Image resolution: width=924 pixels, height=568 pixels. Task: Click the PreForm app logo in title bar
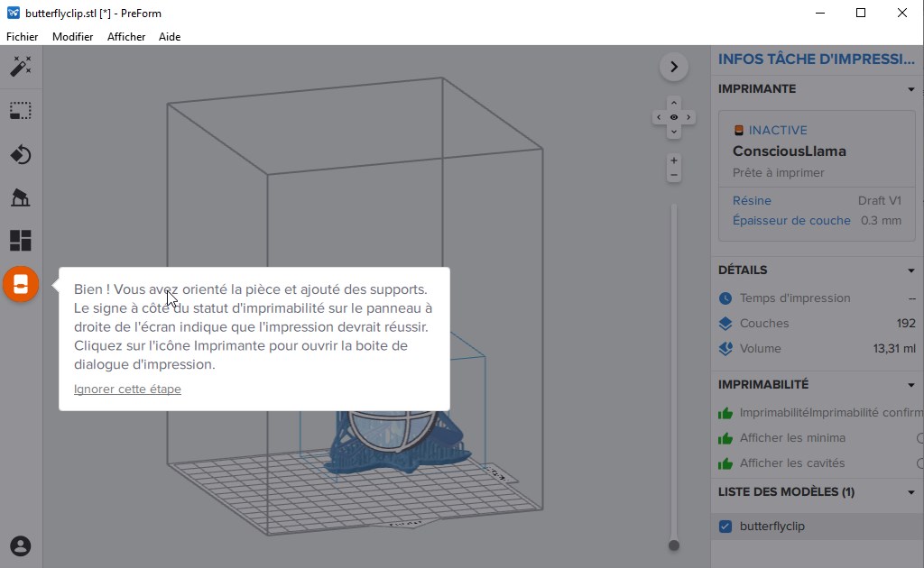[13, 13]
